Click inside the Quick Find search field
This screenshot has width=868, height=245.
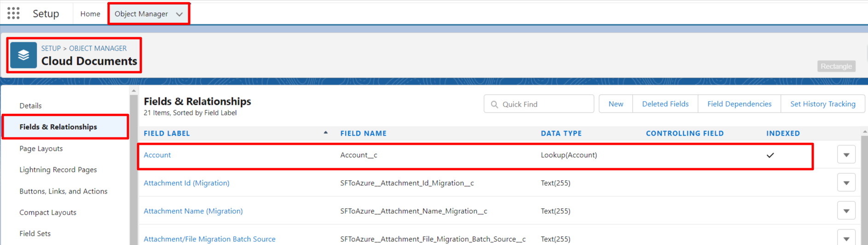539,104
